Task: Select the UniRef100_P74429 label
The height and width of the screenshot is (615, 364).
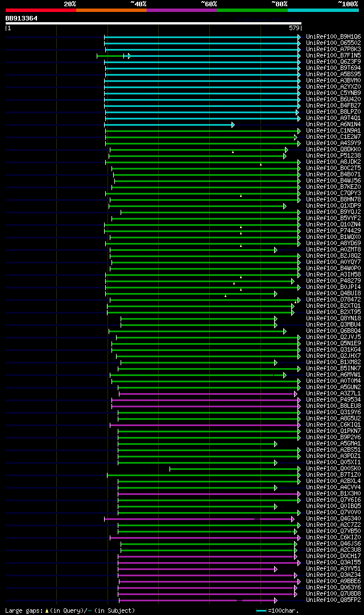Action: (333, 231)
